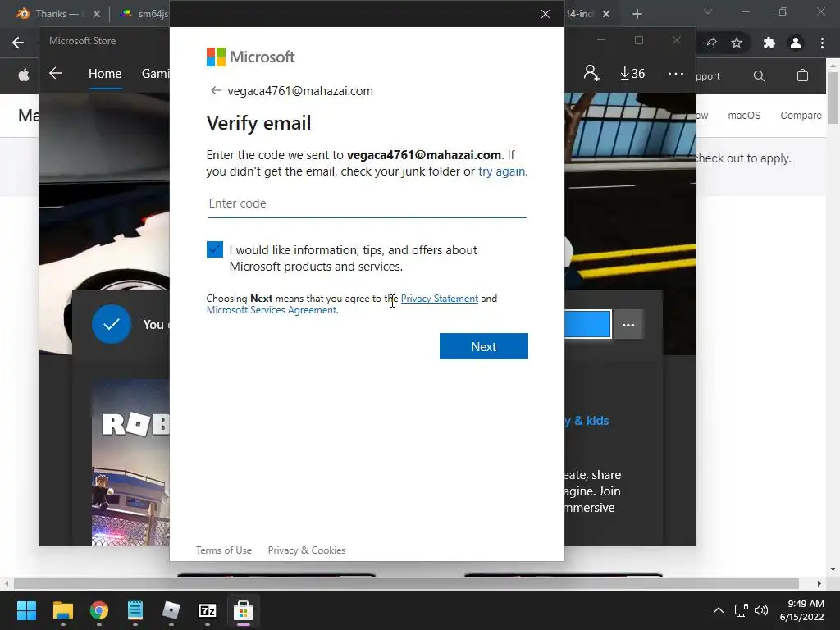
Task: Open Chrome's three-dot menu
Action: pyautogui.click(x=822, y=43)
